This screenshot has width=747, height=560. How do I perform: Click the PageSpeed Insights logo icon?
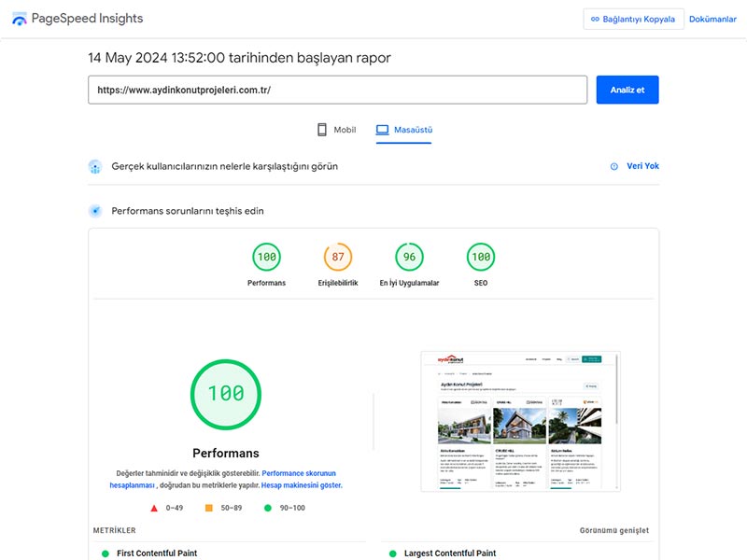(19, 19)
